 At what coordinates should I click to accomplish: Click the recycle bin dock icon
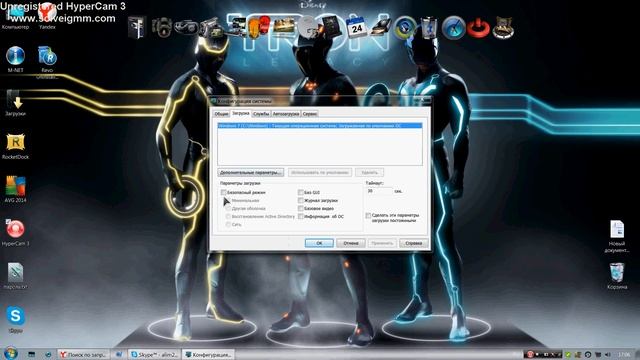click(429, 27)
